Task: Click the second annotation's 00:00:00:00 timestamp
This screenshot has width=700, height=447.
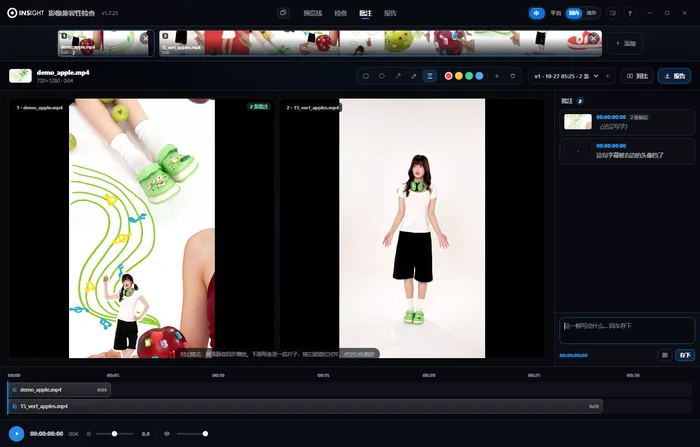Action: point(611,146)
